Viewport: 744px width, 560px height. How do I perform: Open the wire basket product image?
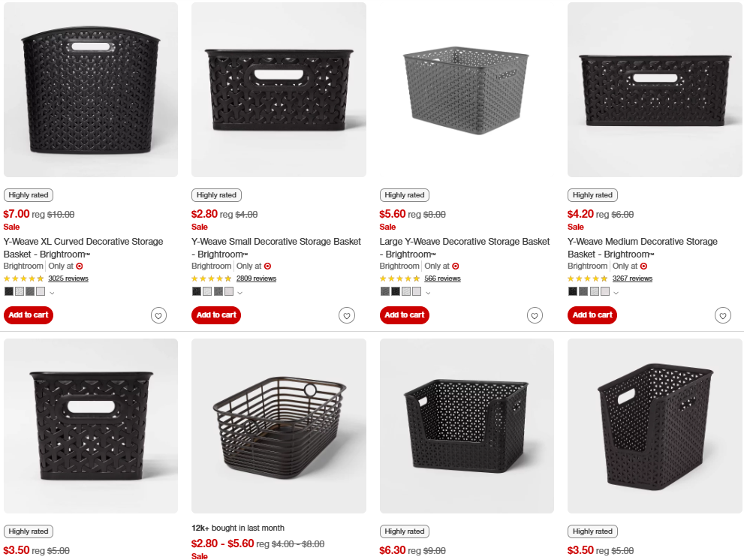tap(279, 426)
